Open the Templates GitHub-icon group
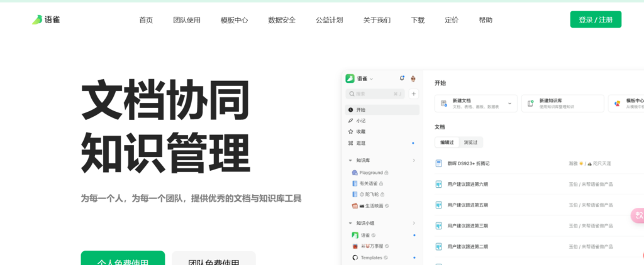Screen dimensions: 644x265 tap(355, 257)
